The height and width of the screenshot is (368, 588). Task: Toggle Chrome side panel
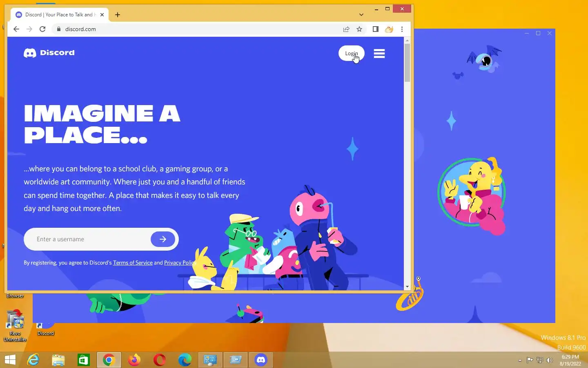click(376, 29)
